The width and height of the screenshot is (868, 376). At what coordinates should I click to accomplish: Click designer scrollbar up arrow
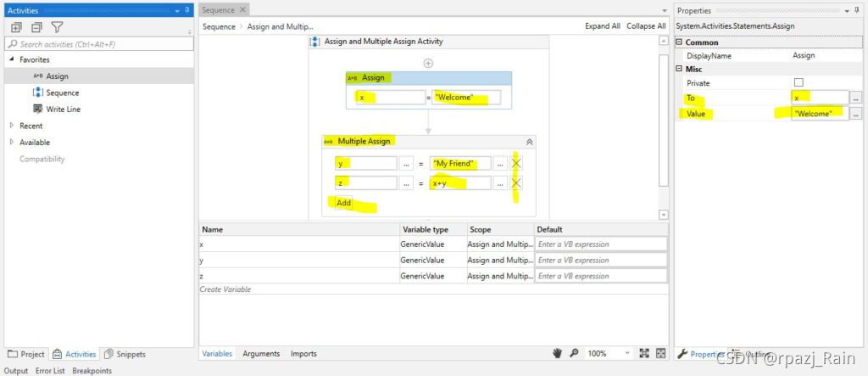[664, 42]
